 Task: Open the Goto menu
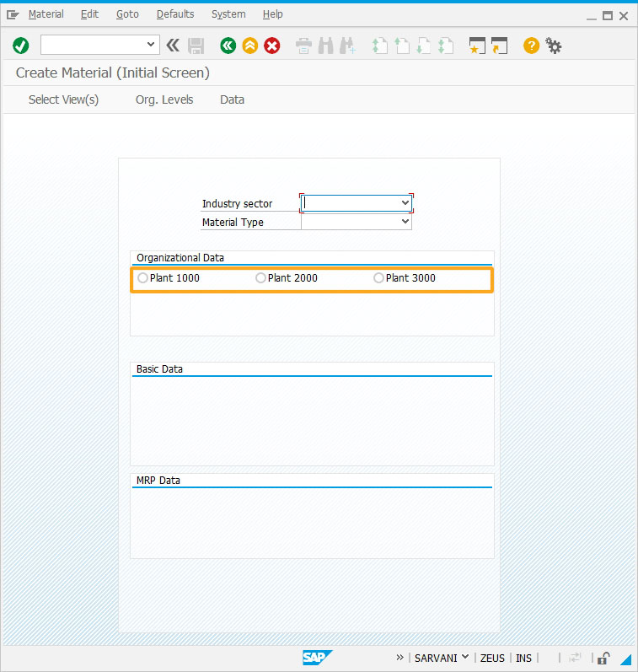[127, 14]
